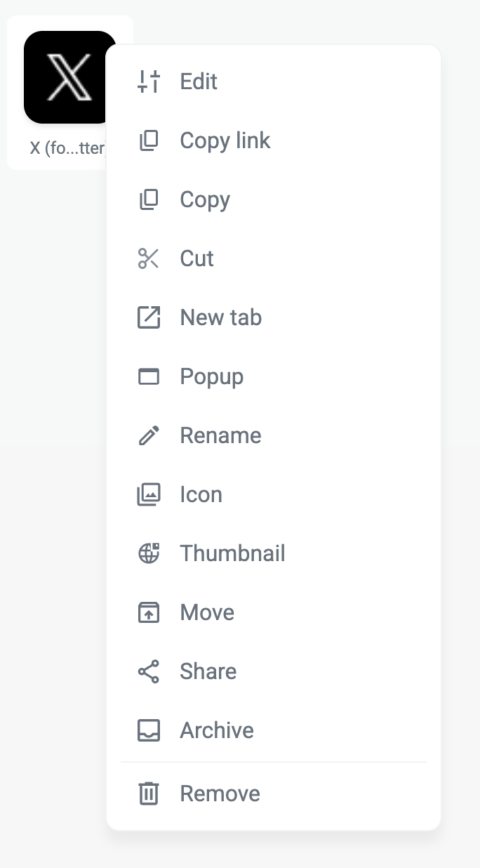Choose Copy link from the context menu
The image size is (480, 868).
[x=225, y=141]
